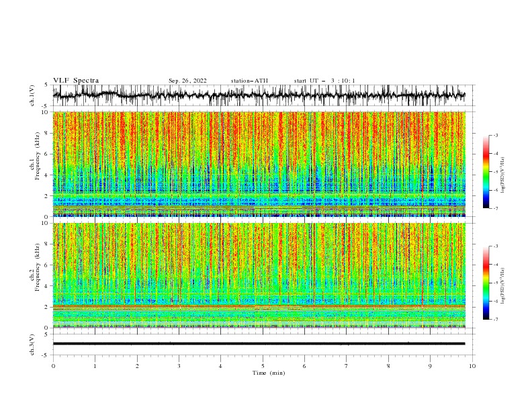Image resolution: width=532 pixels, height=411 pixels.
Task: Click the lower "log(PSD)(V²/Hz)" colorbar label
Action: [503, 286]
